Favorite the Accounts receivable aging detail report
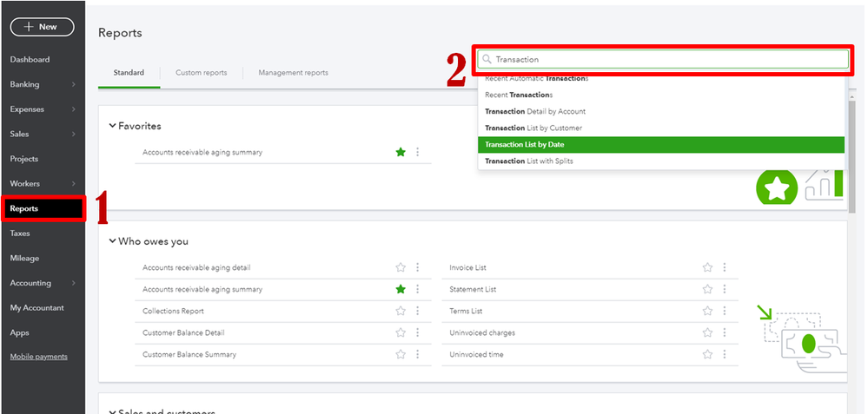Viewport: 868px width, 414px height. click(x=401, y=267)
